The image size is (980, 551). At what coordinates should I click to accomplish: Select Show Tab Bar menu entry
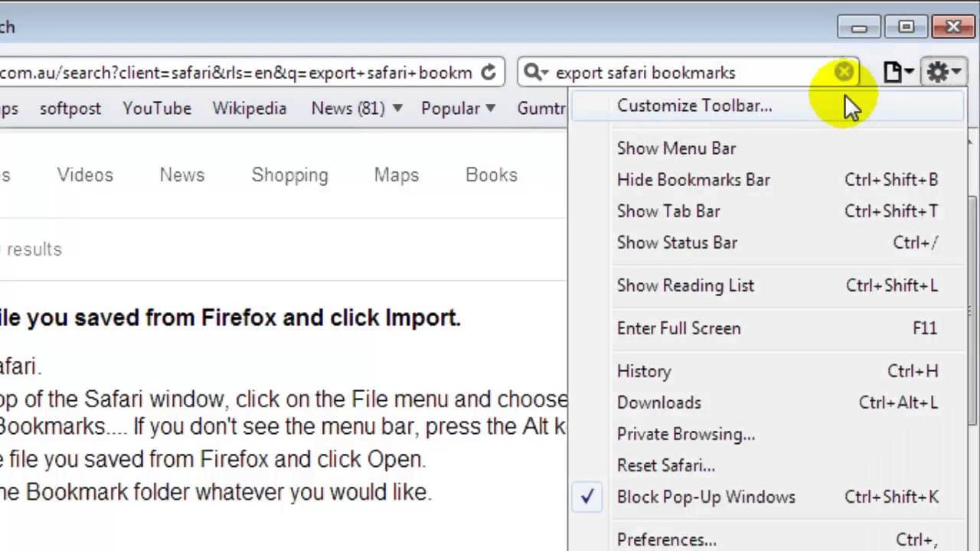coord(768,211)
